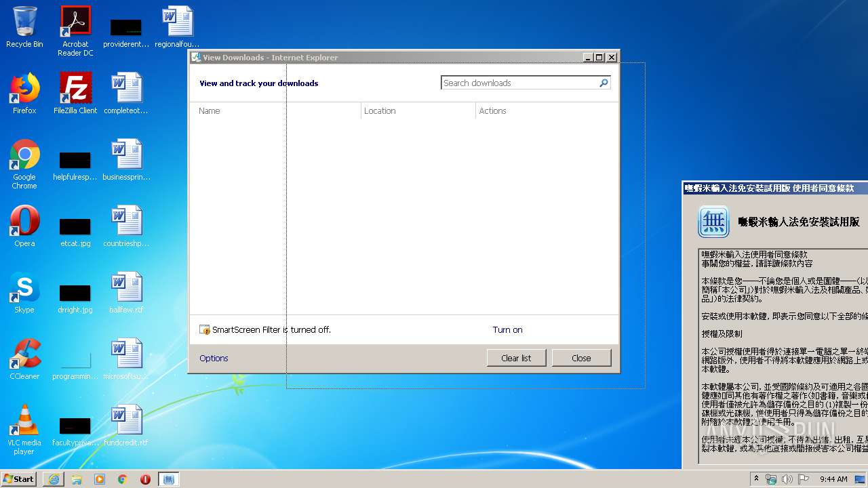Click the search magnifier in downloads box
868x488 pixels.
point(604,83)
